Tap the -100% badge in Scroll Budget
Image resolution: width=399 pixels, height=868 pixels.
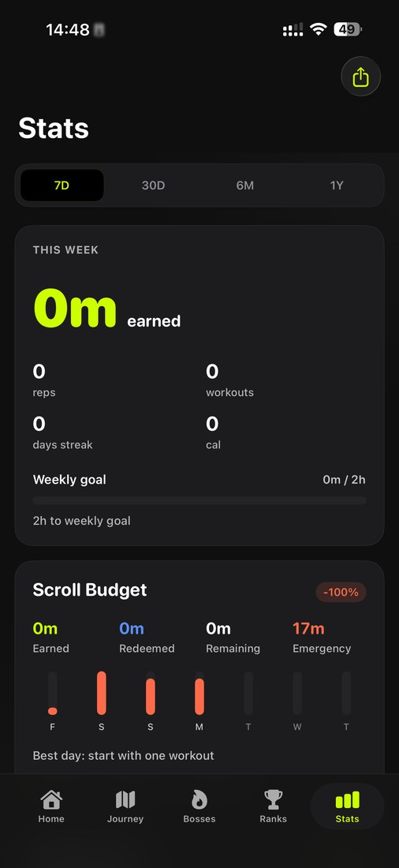pos(341,592)
